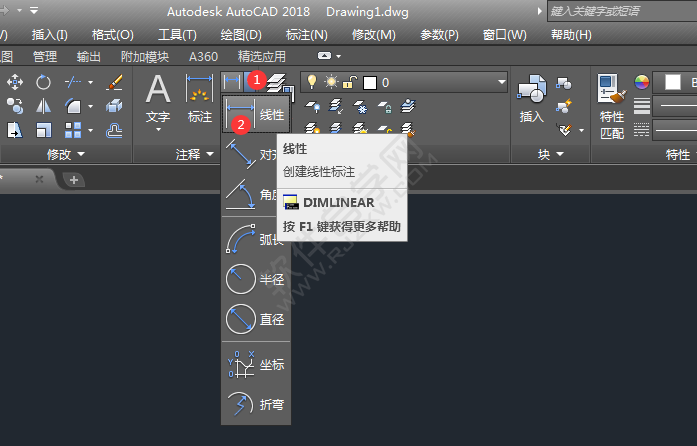This screenshot has width=697, height=446.
Task: Choose the angular dimension option
Action: click(x=249, y=194)
